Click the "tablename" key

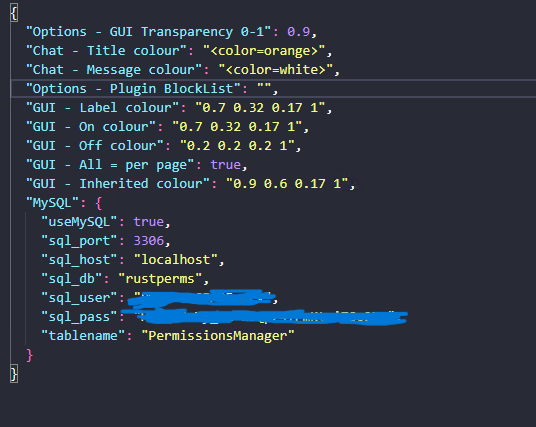click(x=84, y=336)
